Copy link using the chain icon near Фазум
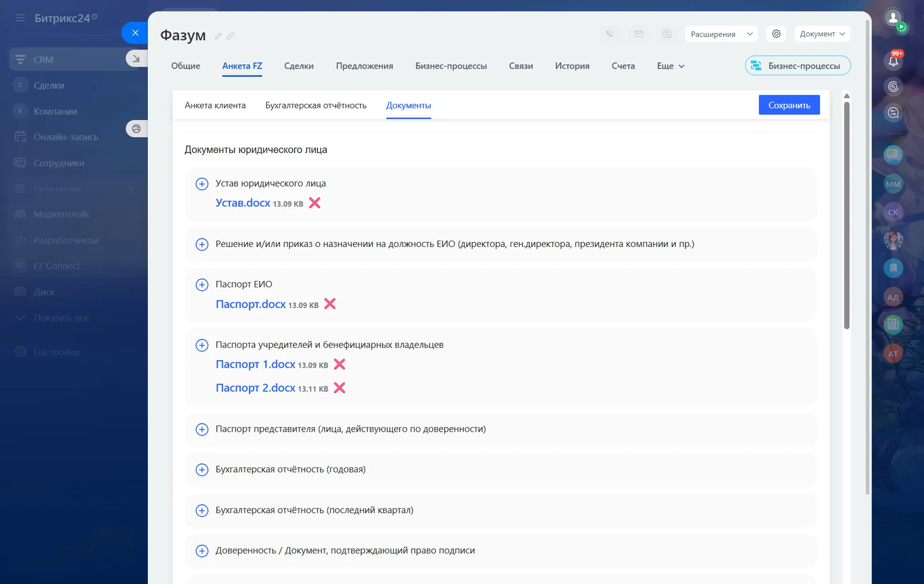 pyautogui.click(x=230, y=36)
